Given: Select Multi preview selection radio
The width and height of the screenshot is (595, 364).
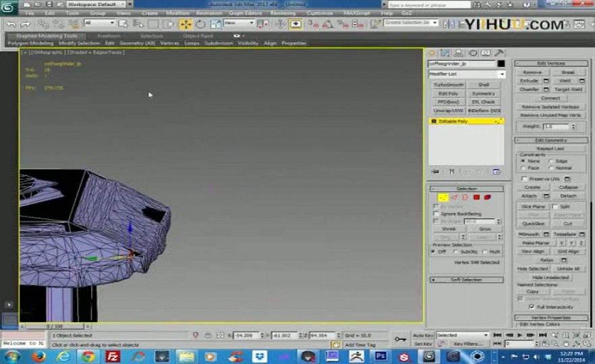Looking at the screenshot, I should [484, 252].
